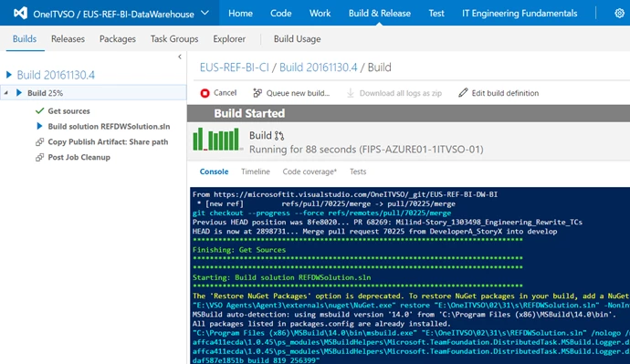Click the play icon beside Build solution REFDWSolution.sln
This screenshot has width=630, height=364.
[x=39, y=126]
